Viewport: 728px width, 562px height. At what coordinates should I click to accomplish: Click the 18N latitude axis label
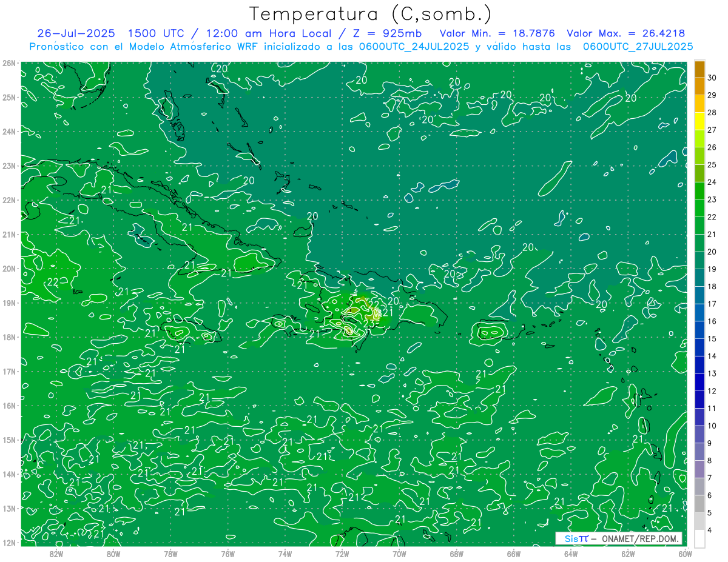click(9, 337)
